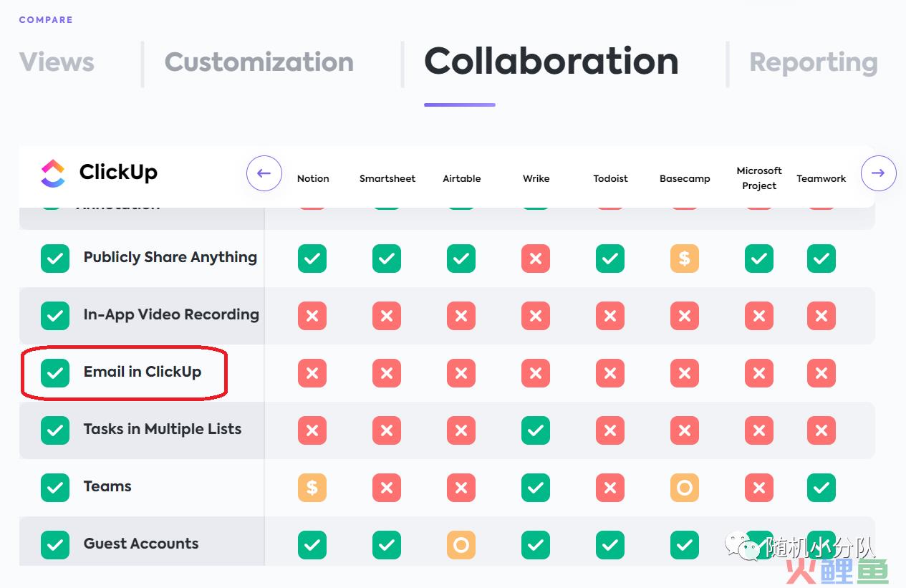Click Basecamp's check for Guest Accounts
906x588 pixels.
pyautogui.click(x=685, y=545)
